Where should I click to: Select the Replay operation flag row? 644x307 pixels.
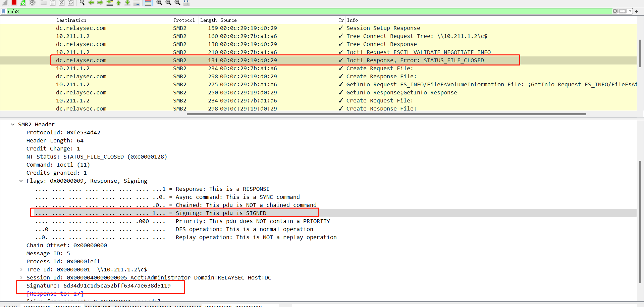186,237
